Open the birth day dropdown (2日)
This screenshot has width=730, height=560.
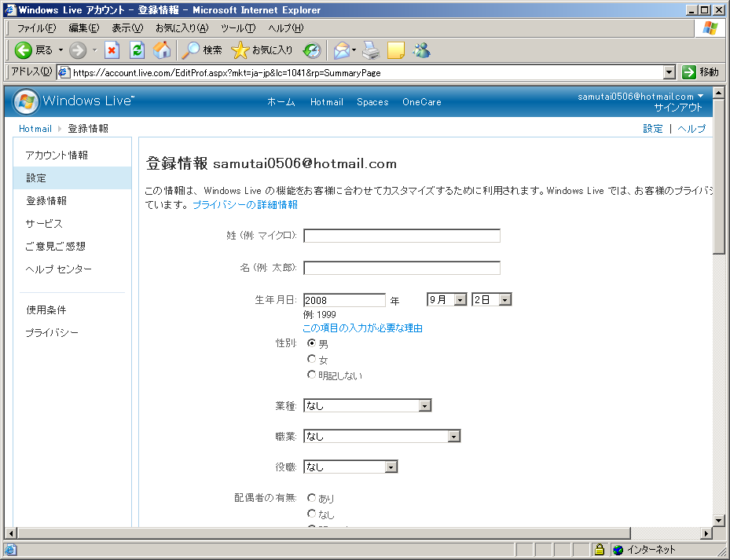[x=492, y=299]
